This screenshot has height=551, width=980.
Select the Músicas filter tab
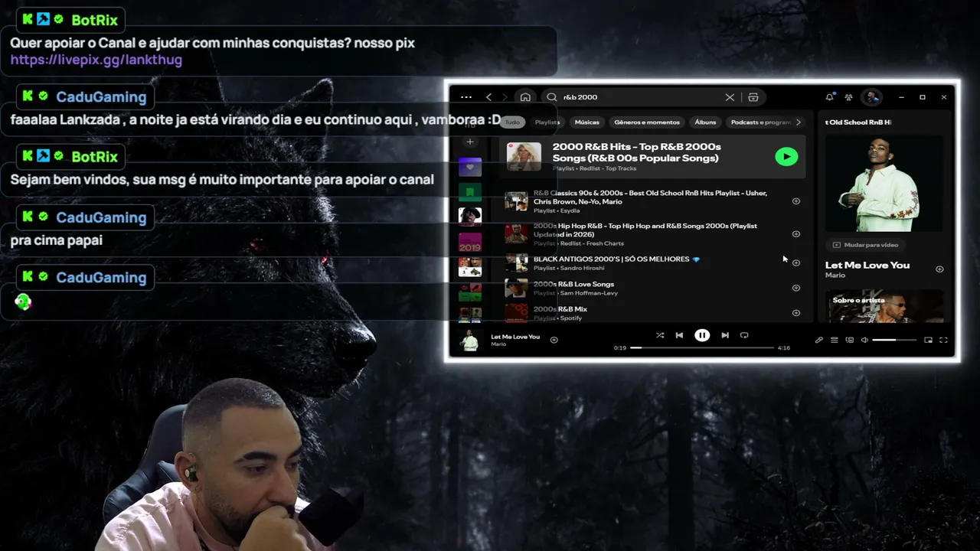(587, 122)
